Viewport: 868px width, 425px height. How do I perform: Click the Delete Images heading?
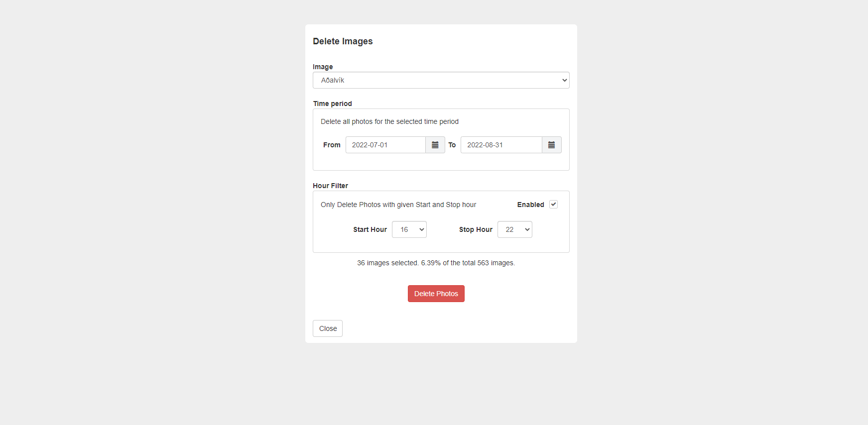tap(343, 41)
